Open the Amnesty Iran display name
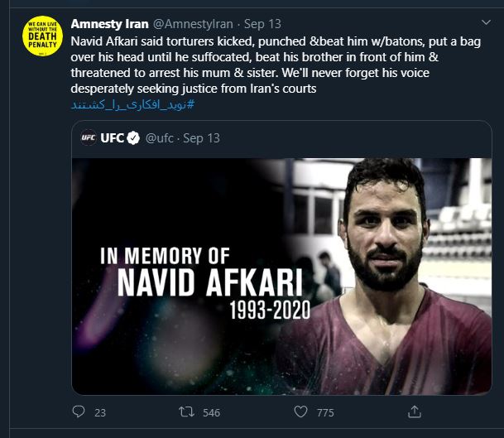This screenshot has width=504, height=438. pos(109,24)
